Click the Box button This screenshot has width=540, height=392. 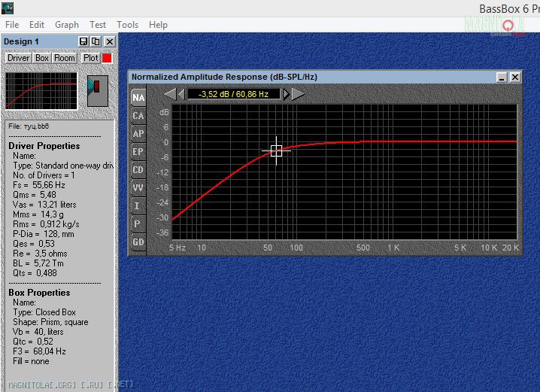click(42, 58)
